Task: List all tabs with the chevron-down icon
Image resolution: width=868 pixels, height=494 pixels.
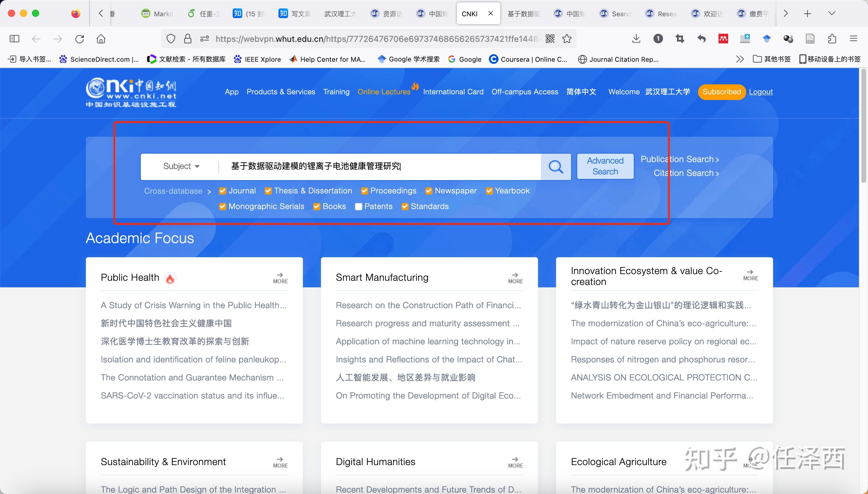Action: [x=832, y=14]
